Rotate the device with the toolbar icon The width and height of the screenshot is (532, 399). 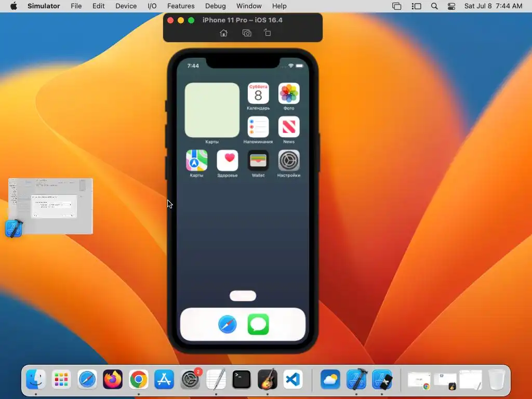[x=268, y=33]
